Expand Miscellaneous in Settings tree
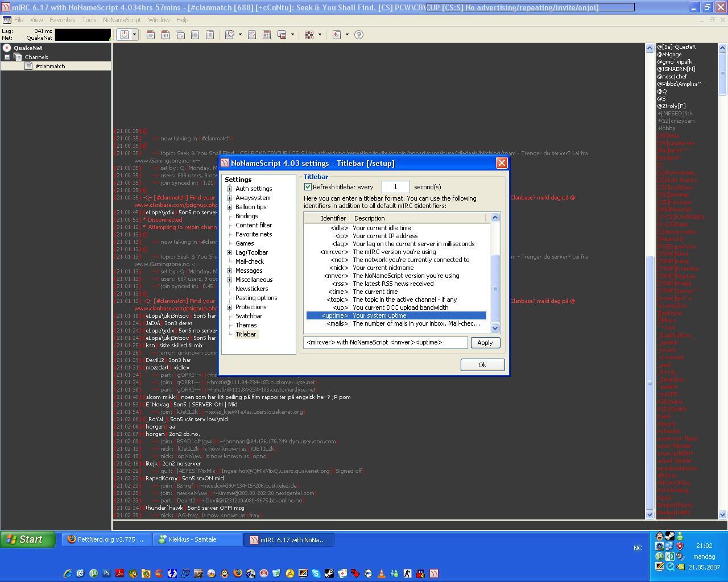Screen dimensions: 728x582 coord(230,280)
